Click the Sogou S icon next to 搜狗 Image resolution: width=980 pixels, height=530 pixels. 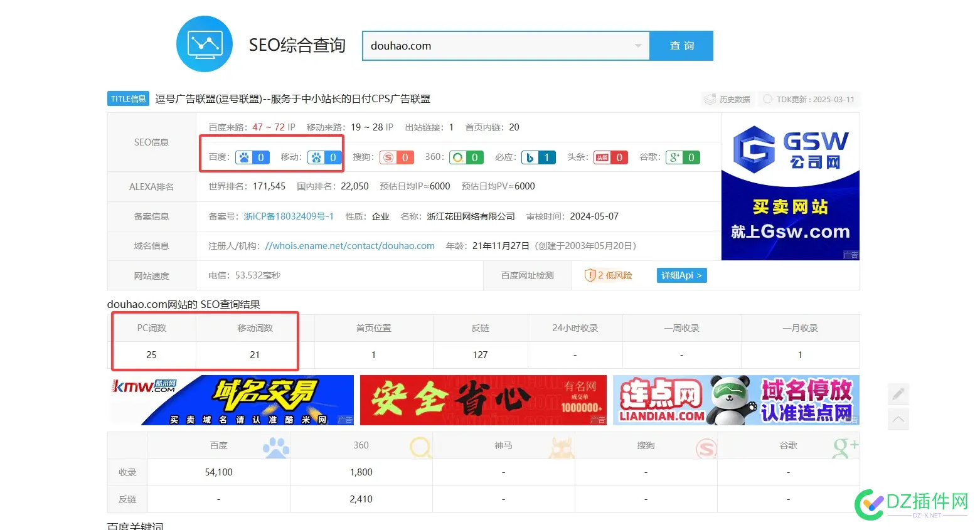click(386, 157)
